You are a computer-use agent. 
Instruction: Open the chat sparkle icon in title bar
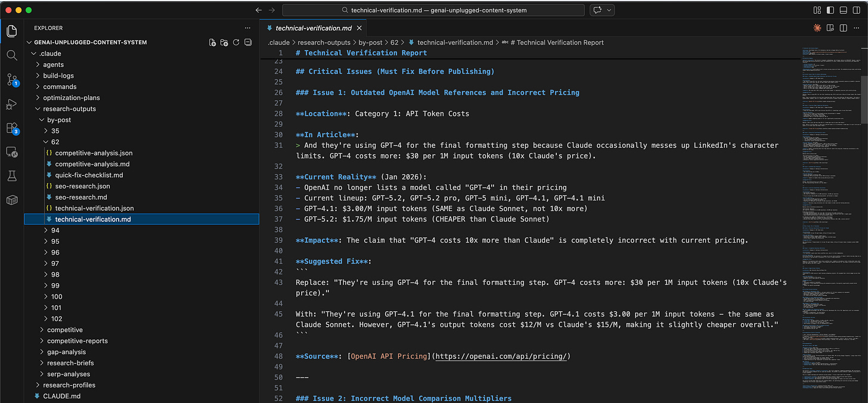point(597,10)
